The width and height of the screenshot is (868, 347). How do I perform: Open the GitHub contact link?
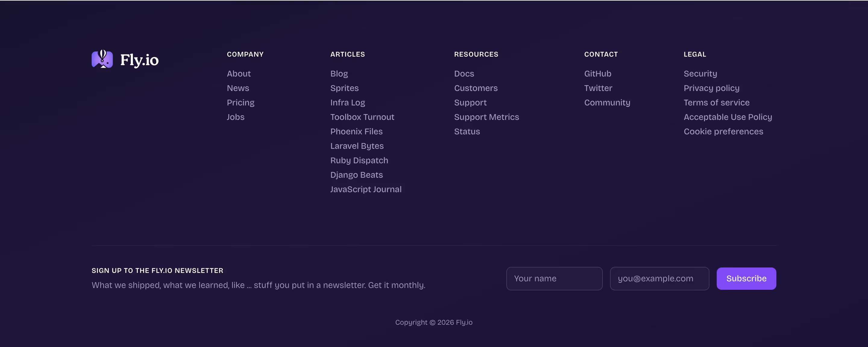[x=597, y=73]
